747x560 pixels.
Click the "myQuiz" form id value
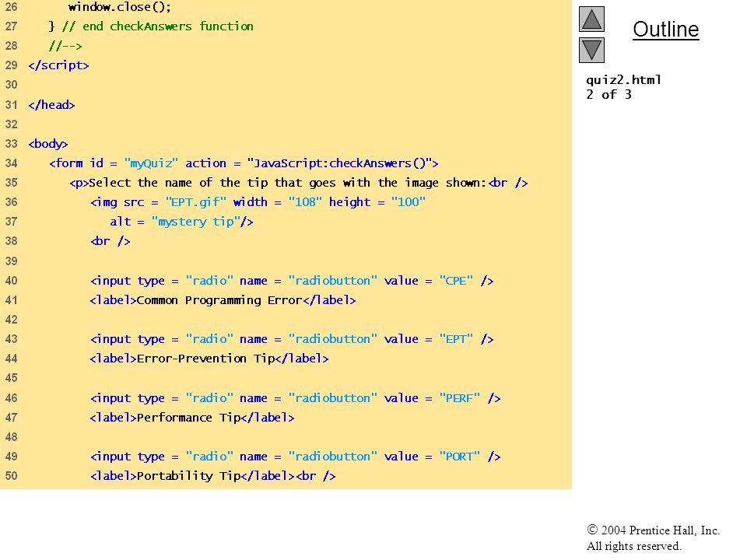(151, 163)
